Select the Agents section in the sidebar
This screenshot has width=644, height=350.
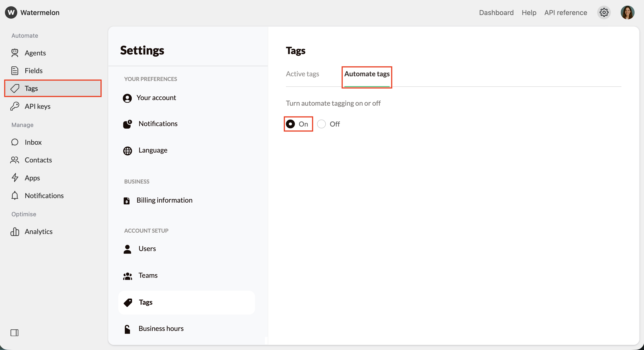35,53
